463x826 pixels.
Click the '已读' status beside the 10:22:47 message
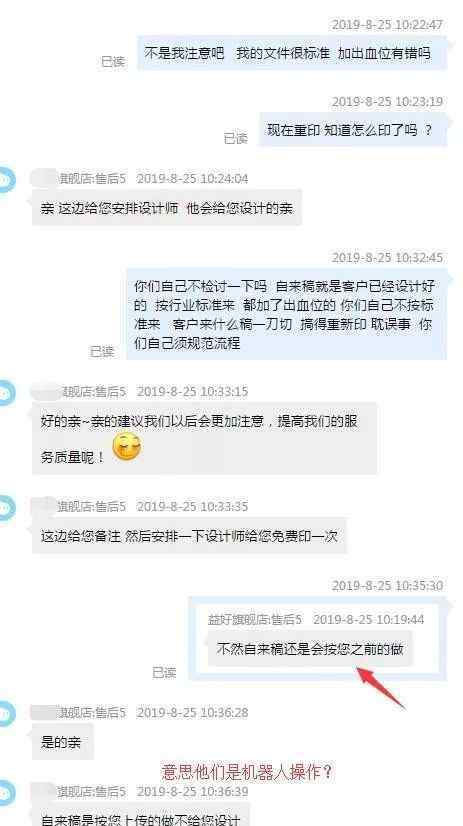(x=113, y=62)
